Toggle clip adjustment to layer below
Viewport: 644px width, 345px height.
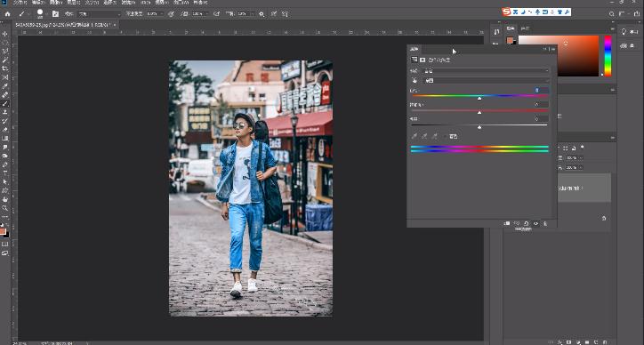click(x=507, y=223)
